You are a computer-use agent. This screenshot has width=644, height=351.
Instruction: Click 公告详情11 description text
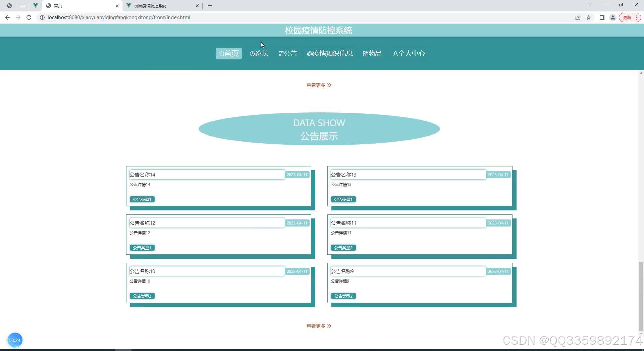tap(341, 233)
